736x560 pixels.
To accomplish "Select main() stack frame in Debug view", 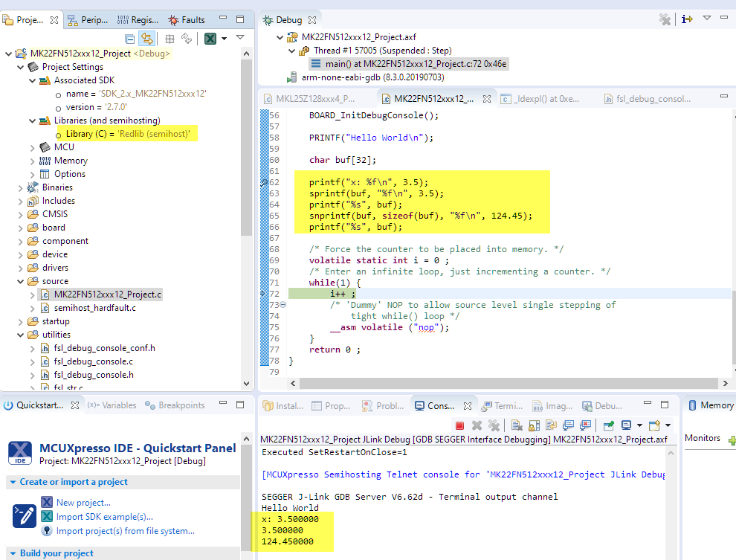I will pos(410,64).
